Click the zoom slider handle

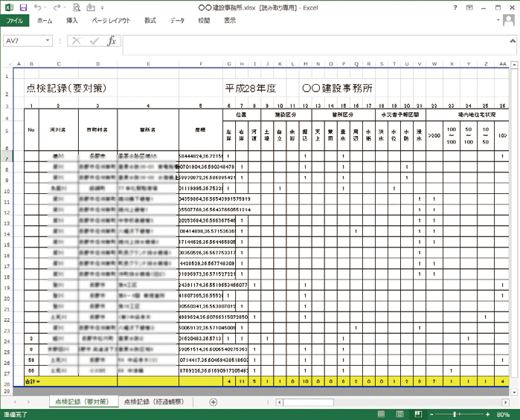[x=455, y=414]
